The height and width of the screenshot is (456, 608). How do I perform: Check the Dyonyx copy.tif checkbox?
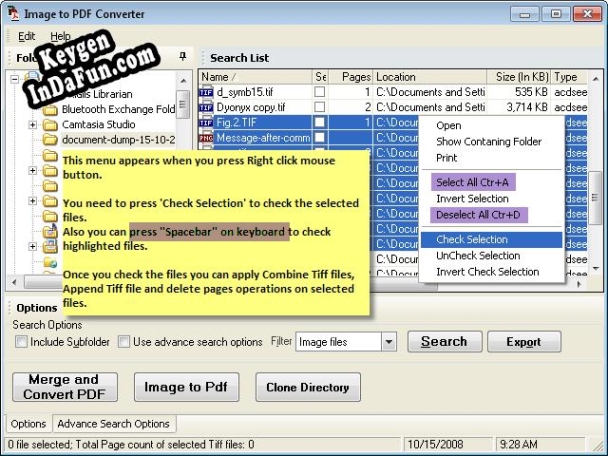coord(320,107)
